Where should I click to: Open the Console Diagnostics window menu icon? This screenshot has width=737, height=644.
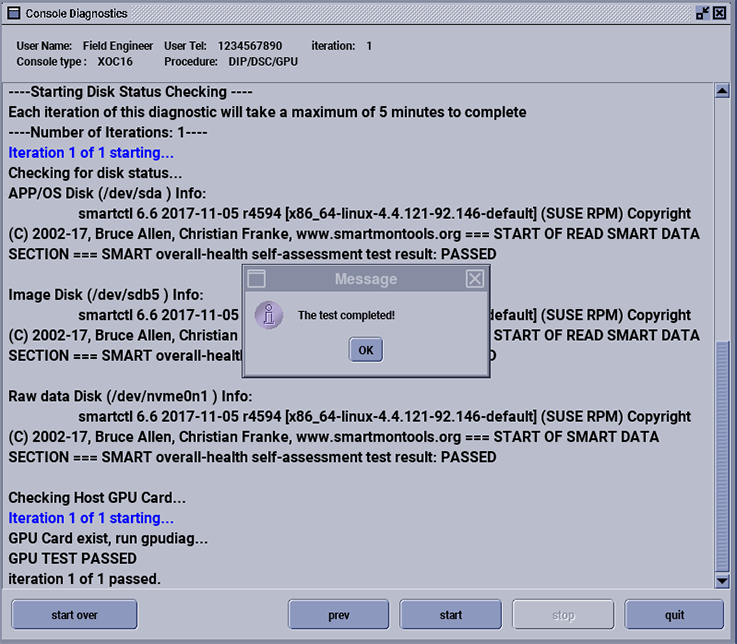13,13
